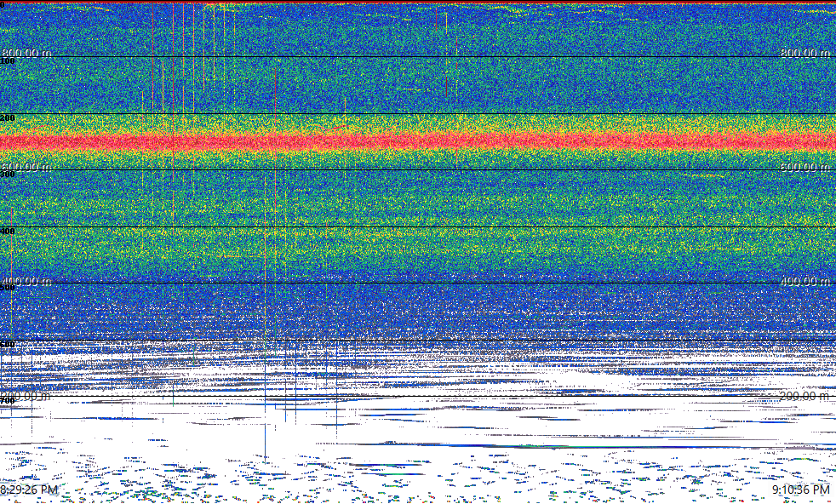
Task: Click the '600' depth scale label
Action: [x=8, y=344]
